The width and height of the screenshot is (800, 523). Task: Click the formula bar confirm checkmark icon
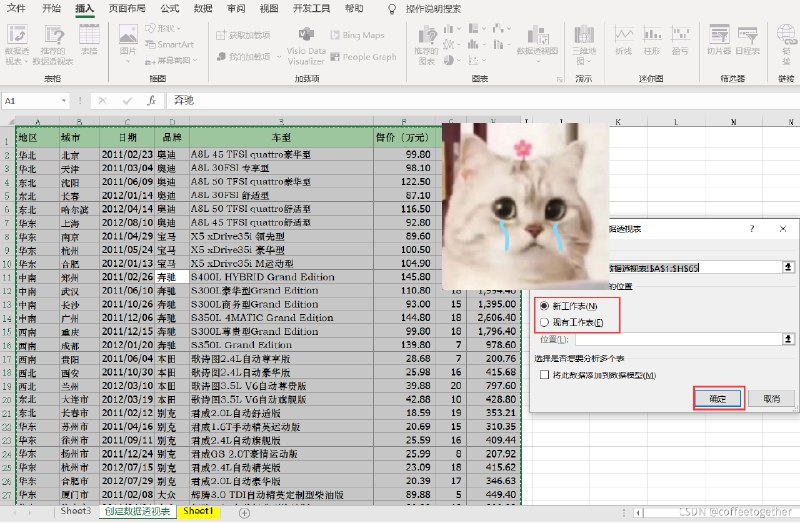click(128, 101)
